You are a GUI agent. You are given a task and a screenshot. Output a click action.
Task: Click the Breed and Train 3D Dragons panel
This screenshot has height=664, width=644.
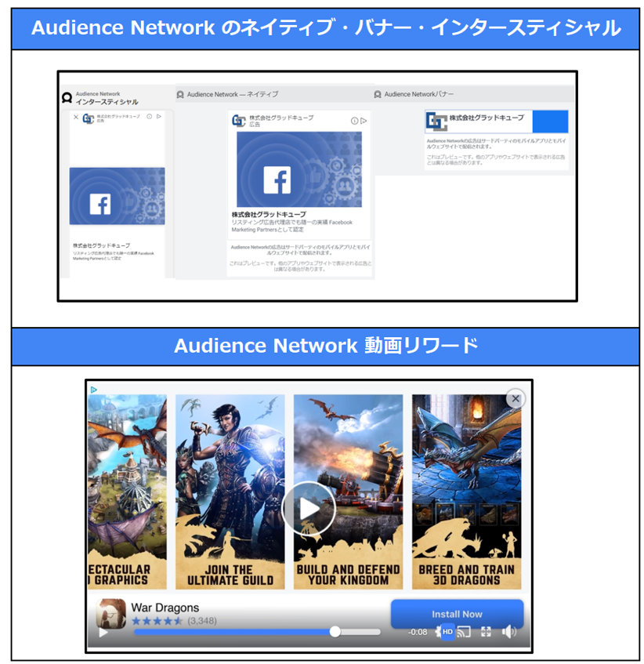click(467, 492)
